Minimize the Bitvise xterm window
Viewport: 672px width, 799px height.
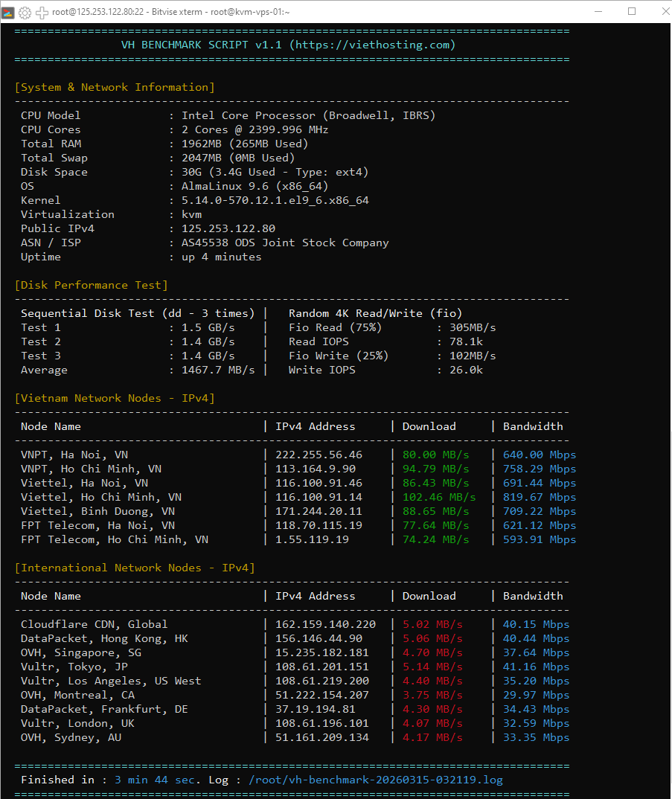point(598,12)
